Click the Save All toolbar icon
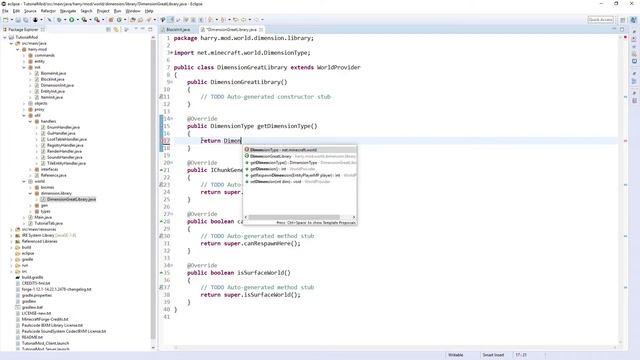The image size is (640, 360). point(25,20)
